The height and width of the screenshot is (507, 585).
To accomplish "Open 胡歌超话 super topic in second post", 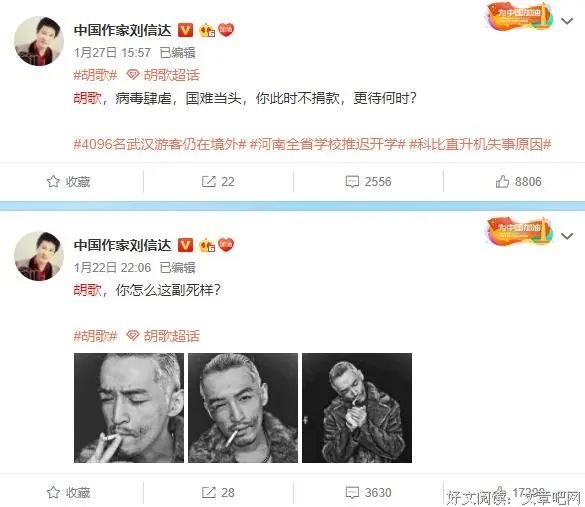I will pos(163,336).
